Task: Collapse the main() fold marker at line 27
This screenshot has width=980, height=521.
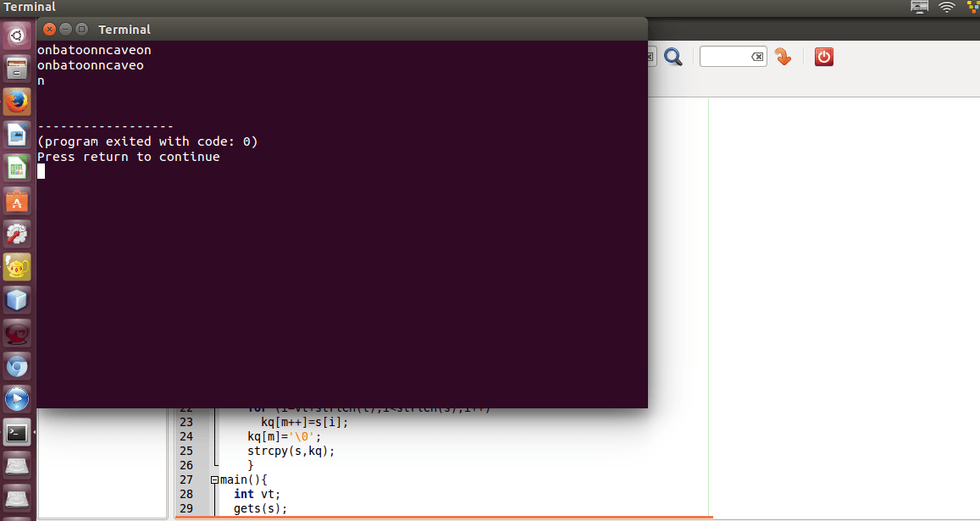Action: [215, 479]
